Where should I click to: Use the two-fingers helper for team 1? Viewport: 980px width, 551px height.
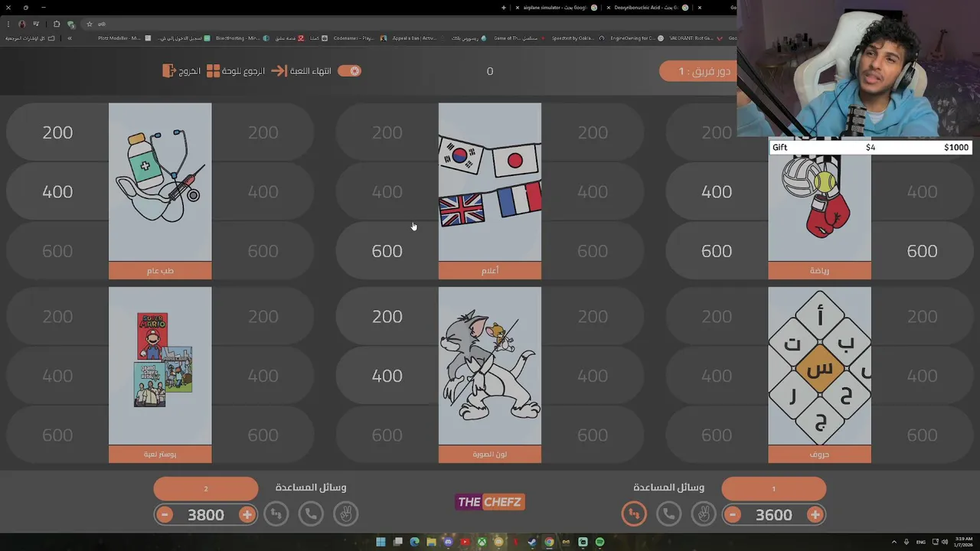703,514
